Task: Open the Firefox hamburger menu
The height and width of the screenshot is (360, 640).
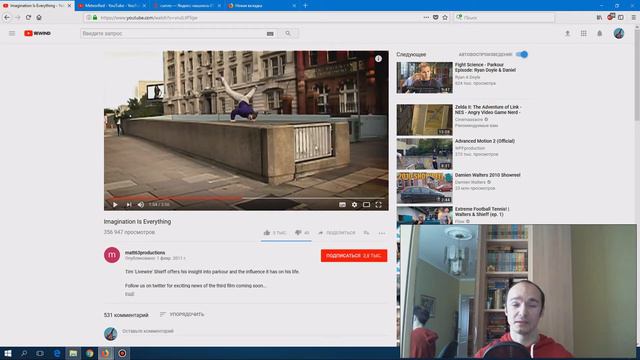Action: (x=633, y=18)
